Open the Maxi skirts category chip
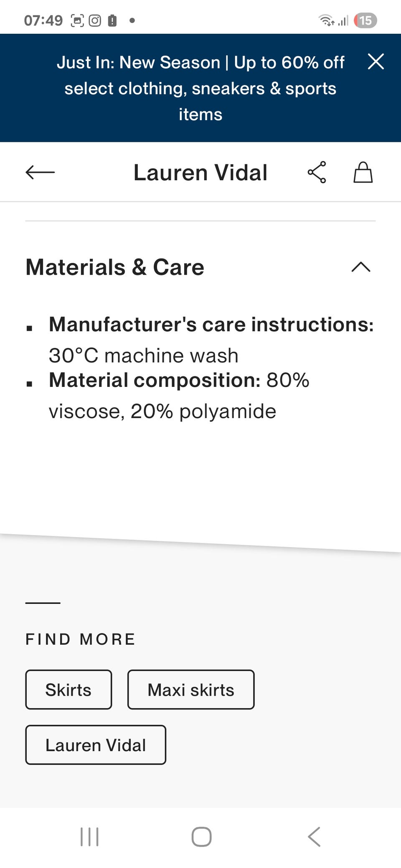Screen dimensions: 401x868 [191, 690]
